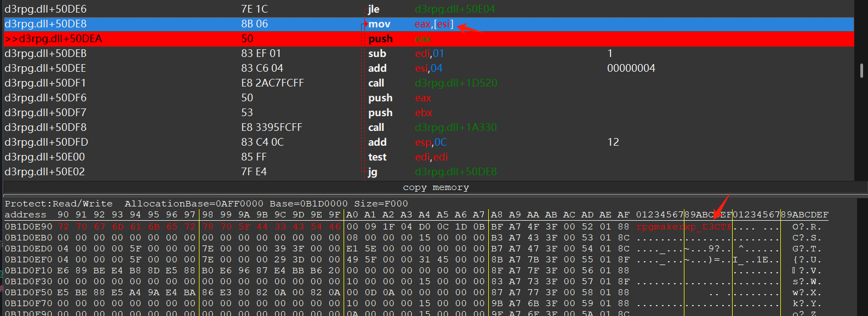The width and height of the screenshot is (868, 316).
Task: Click the operand edi,edi
Action: [x=431, y=157]
